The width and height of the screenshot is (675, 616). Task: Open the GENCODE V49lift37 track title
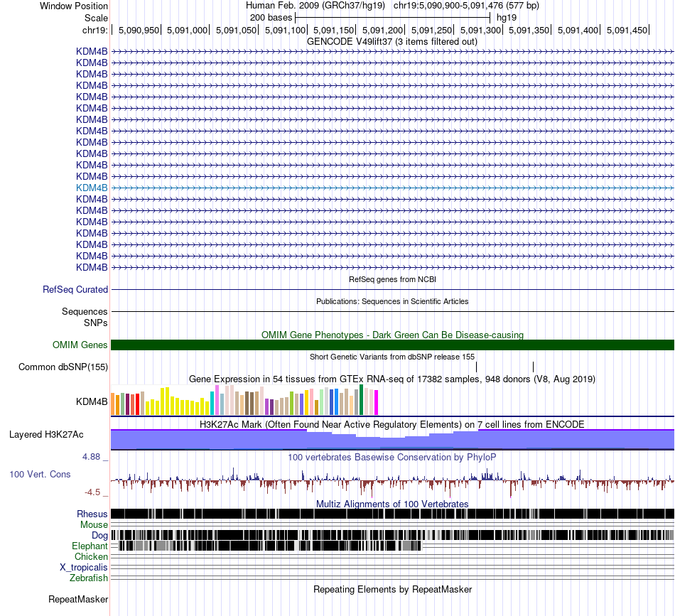click(391, 42)
